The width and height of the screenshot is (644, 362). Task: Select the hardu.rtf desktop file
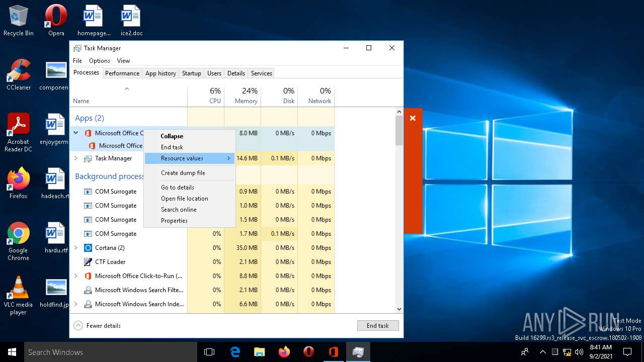tap(55, 237)
